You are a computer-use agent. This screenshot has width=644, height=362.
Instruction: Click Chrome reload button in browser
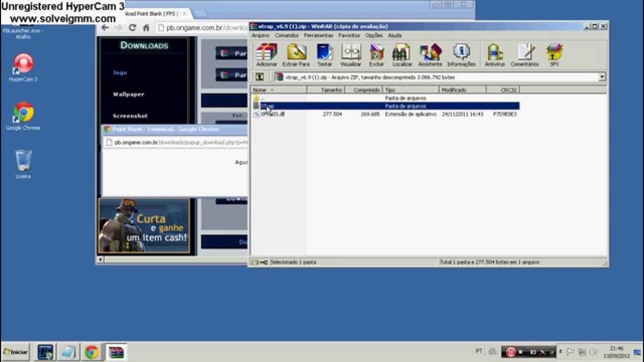point(132,28)
